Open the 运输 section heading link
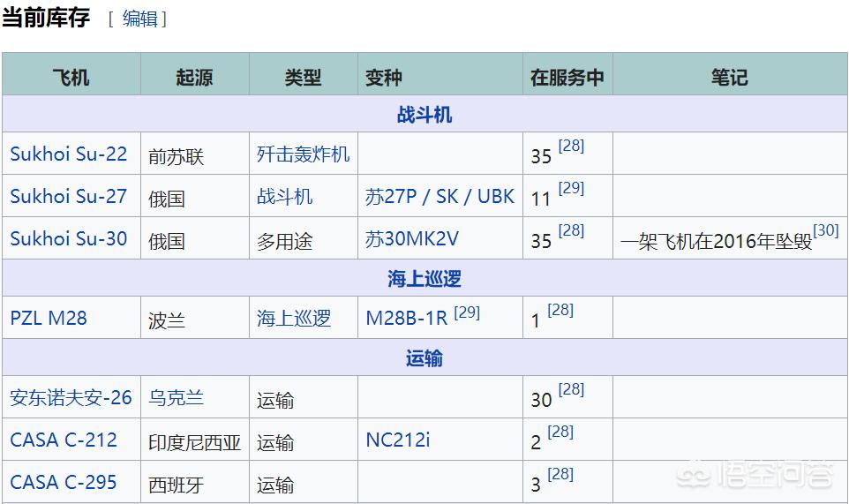Image resolution: width=849 pixels, height=504 pixels. pyautogui.click(x=424, y=357)
